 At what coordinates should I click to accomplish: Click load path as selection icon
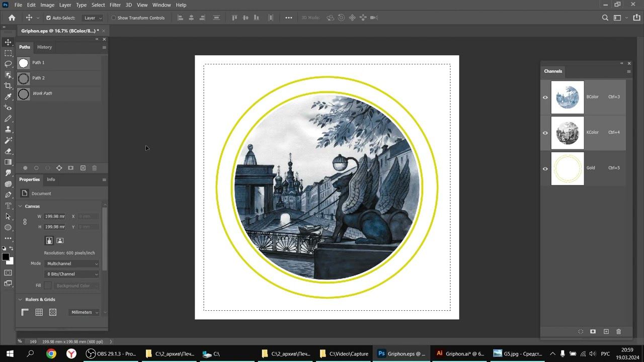[x=48, y=168]
